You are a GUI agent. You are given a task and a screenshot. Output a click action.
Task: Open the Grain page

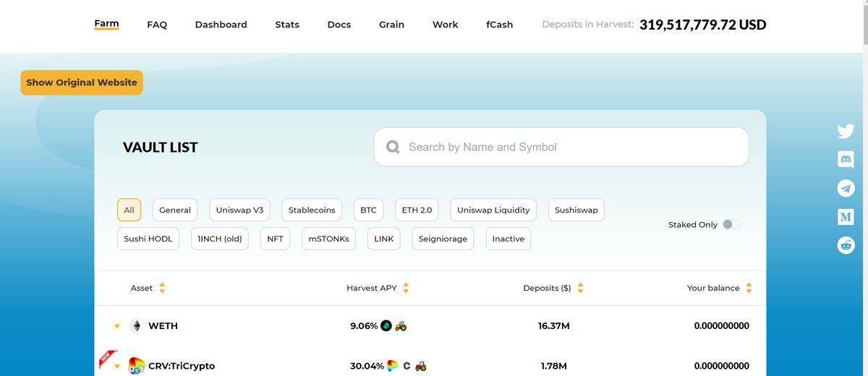(x=392, y=25)
